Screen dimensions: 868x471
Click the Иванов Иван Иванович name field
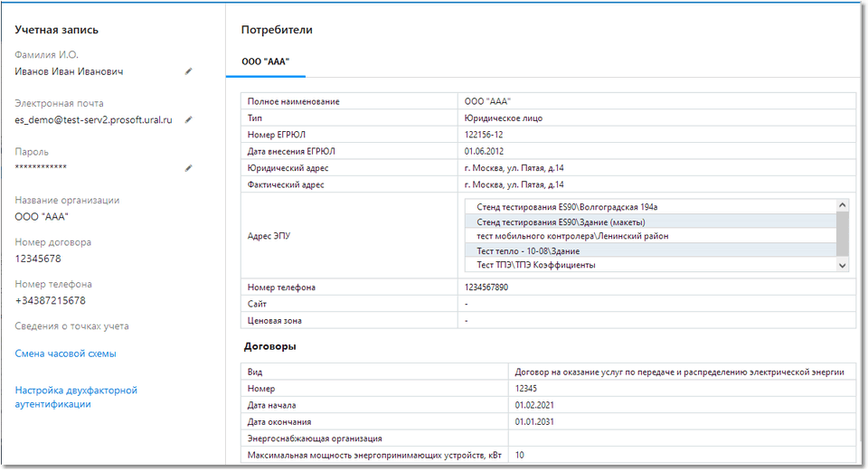click(x=69, y=71)
